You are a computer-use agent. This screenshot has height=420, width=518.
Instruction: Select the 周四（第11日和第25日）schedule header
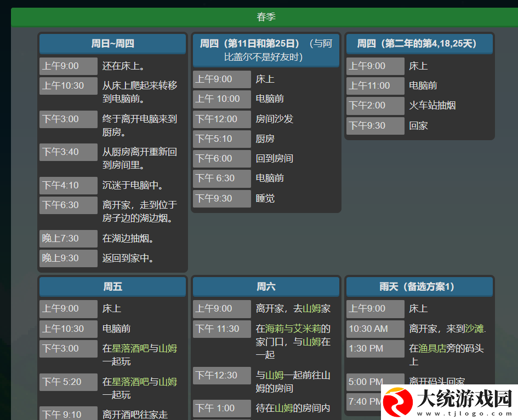point(266,50)
